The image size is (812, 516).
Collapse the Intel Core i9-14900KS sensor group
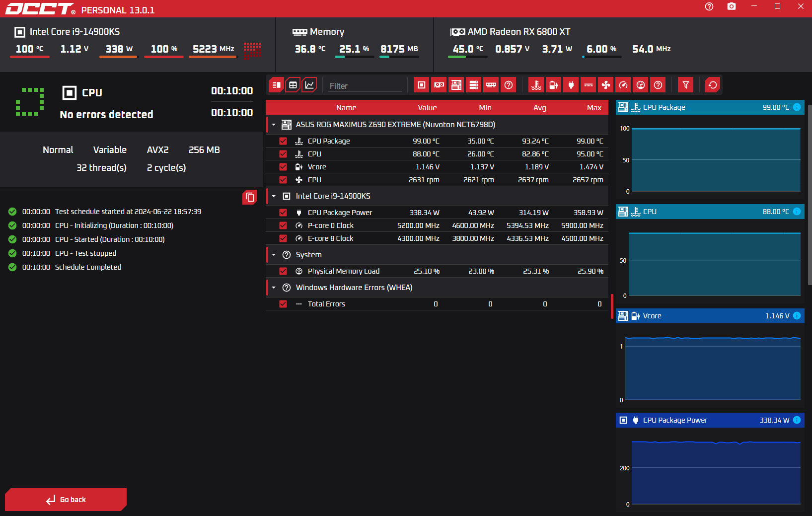click(x=274, y=196)
